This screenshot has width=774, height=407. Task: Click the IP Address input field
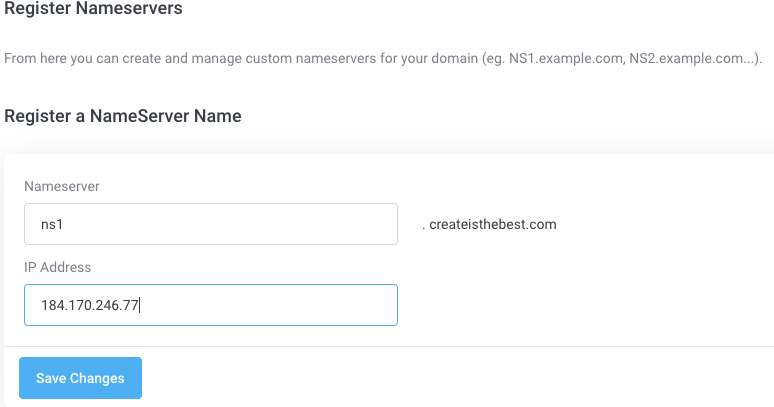point(211,305)
